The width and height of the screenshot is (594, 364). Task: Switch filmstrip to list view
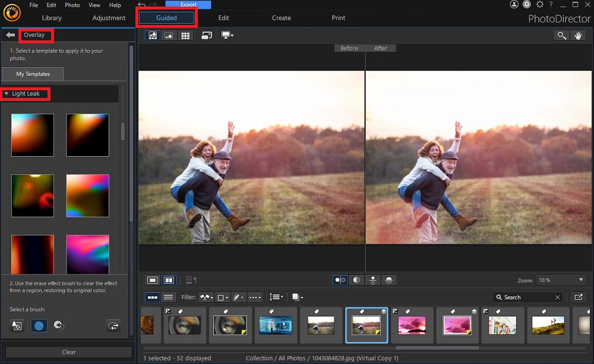click(x=169, y=297)
